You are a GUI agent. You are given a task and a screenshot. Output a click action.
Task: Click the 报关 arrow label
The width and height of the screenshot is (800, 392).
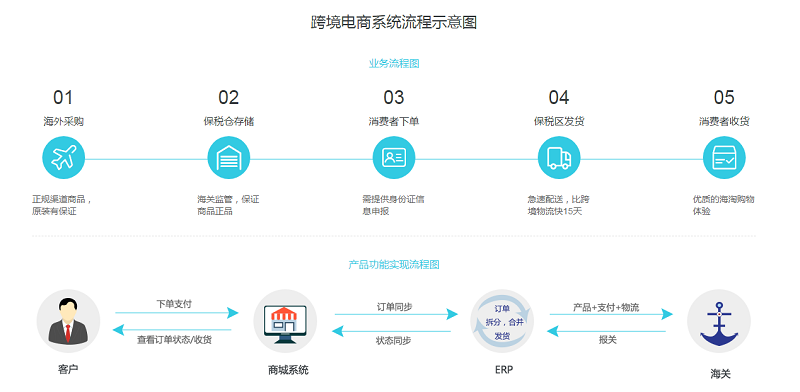pos(608,339)
